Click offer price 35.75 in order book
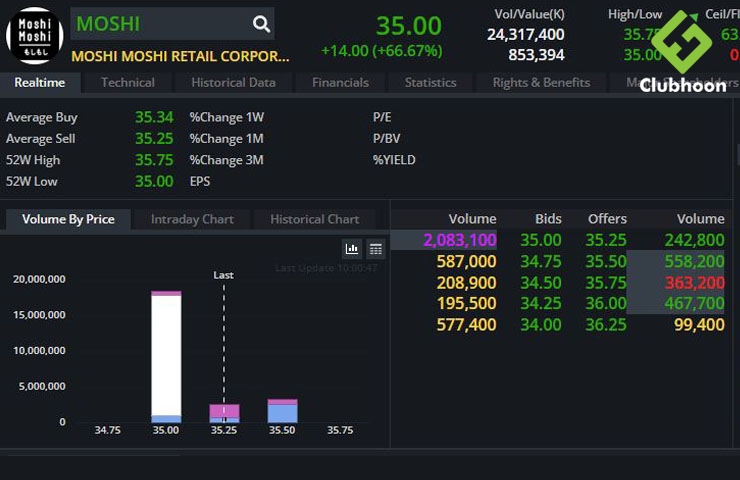Image resolution: width=740 pixels, height=480 pixels. pyautogui.click(x=606, y=282)
